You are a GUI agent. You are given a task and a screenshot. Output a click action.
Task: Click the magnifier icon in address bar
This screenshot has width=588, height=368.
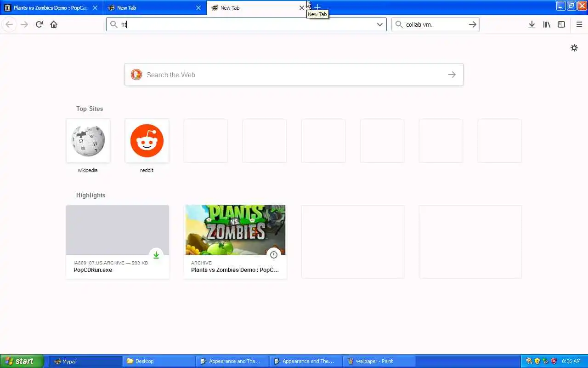[114, 24]
